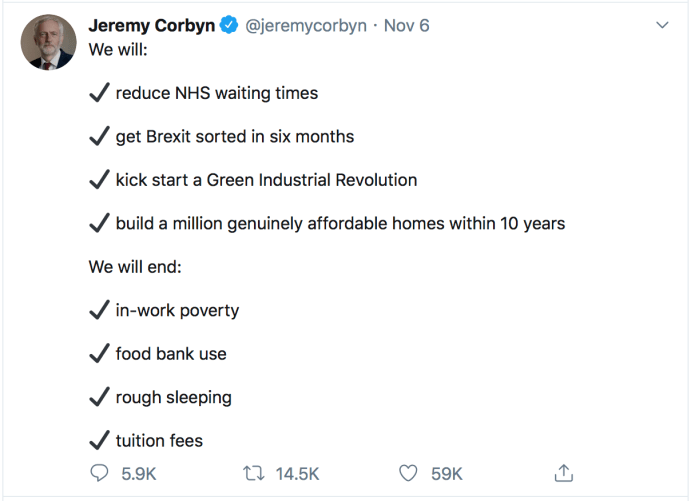The image size is (691, 501).
Task: Like the tweet with the heart icon
Action: [x=408, y=473]
